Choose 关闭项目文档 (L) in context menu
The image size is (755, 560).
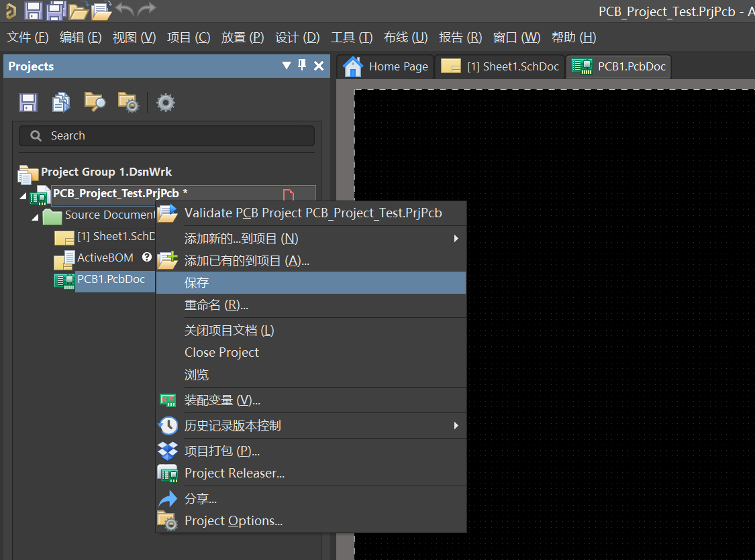[x=311, y=331]
